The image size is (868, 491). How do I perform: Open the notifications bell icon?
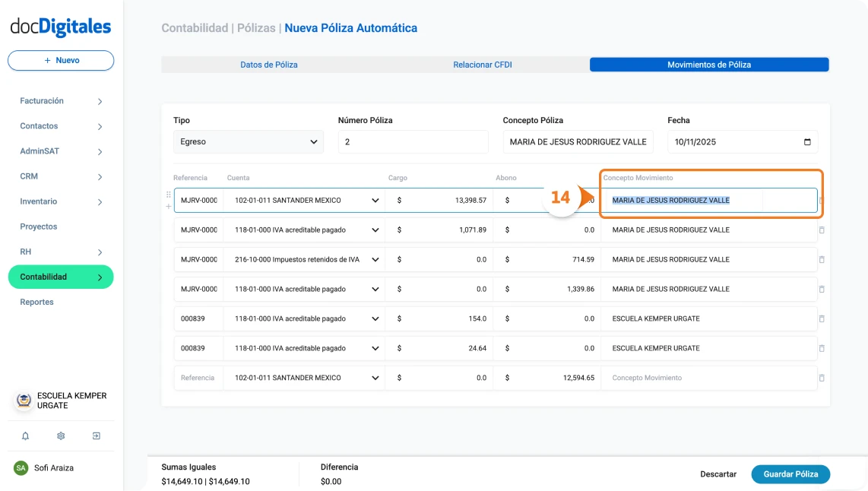point(25,436)
